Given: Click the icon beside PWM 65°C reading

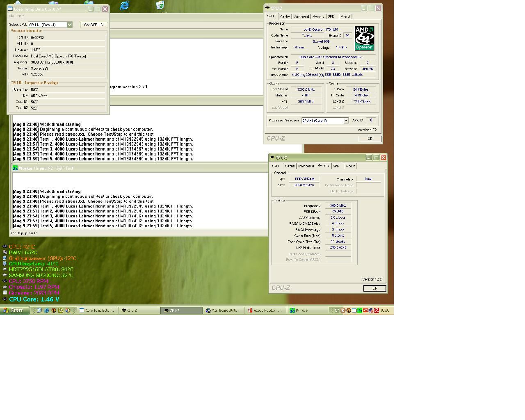Looking at the screenshot, I should point(5,252).
